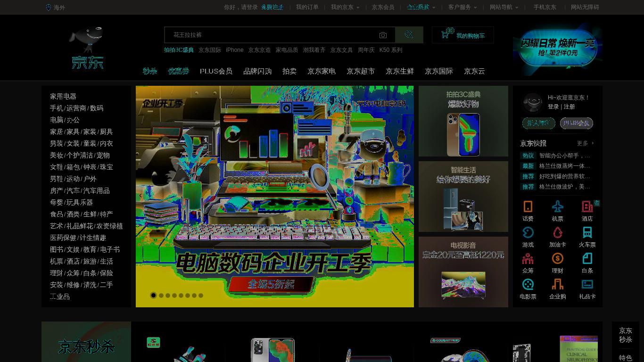Select the second carousel indicator dot
Image resolution: width=644 pixels, height=362 pixels.
161,296
